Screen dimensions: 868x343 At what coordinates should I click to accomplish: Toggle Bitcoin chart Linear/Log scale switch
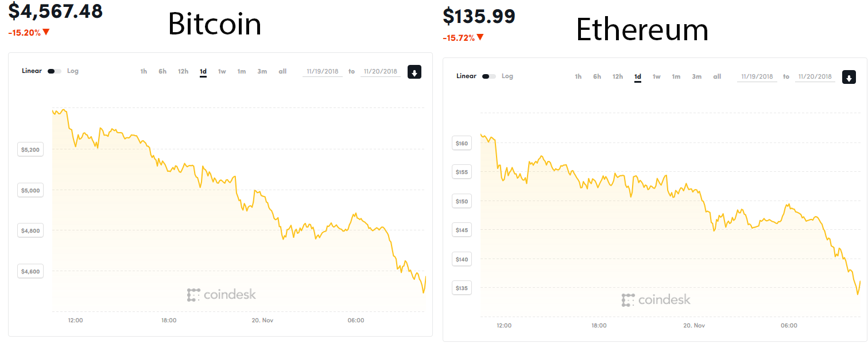coord(55,71)
